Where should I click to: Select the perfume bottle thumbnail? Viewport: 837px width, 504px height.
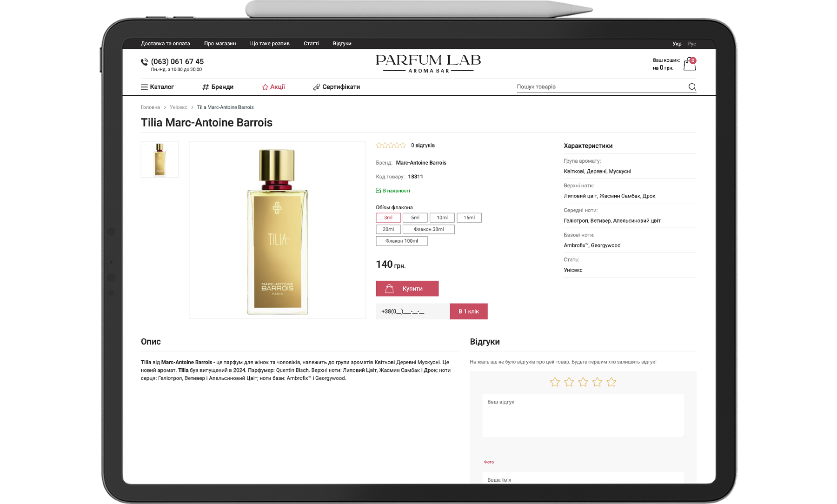point(159,159)
